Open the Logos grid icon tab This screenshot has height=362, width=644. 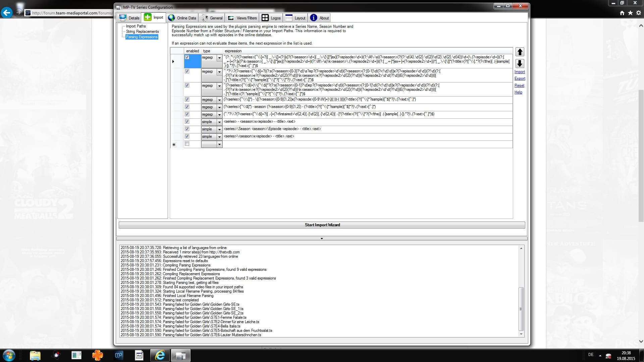point(271,18)
